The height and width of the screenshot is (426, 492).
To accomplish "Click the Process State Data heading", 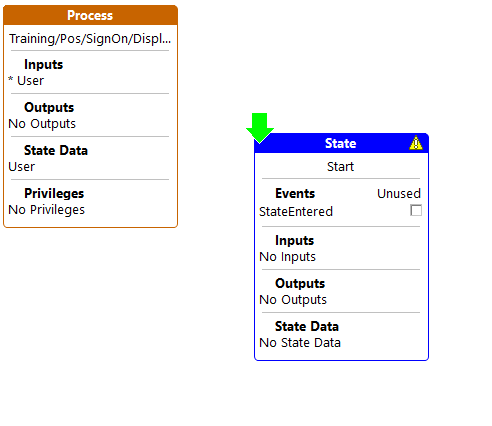I will [56, 150].
